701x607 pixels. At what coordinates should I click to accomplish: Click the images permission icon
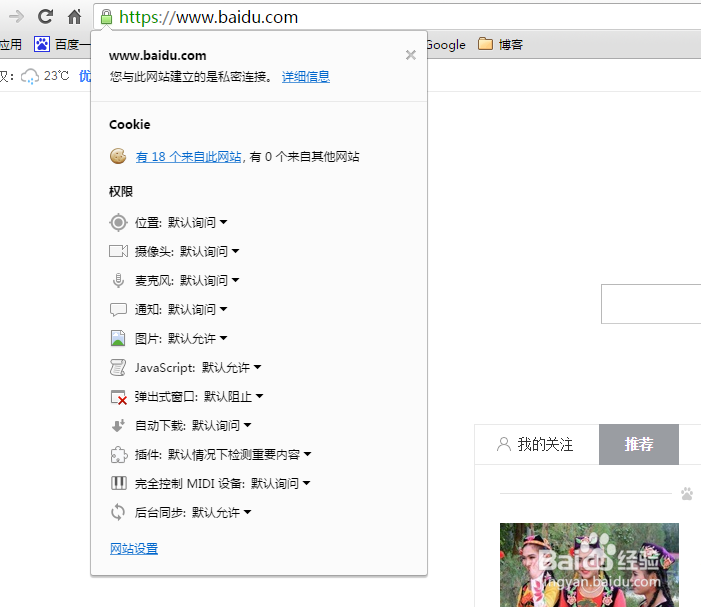coord(118,338)
